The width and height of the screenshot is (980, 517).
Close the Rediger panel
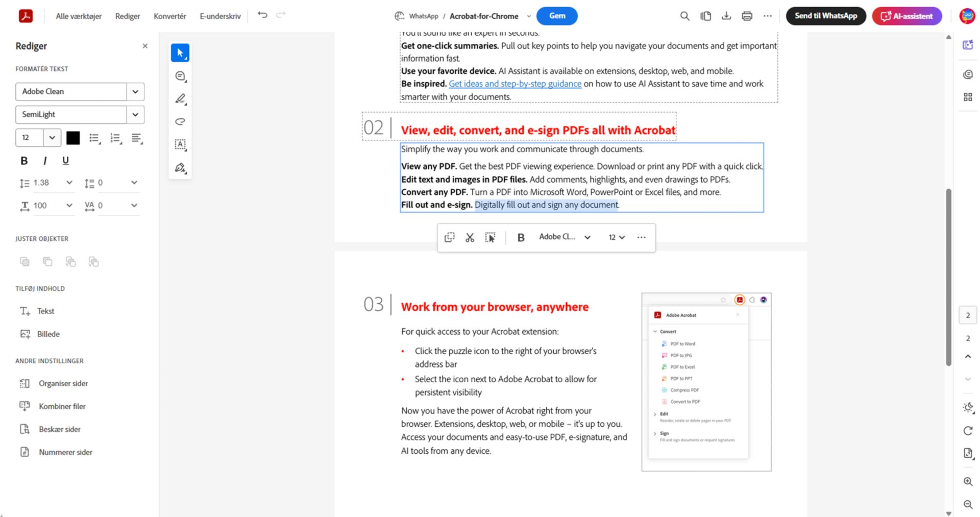[x=145, y=46]
